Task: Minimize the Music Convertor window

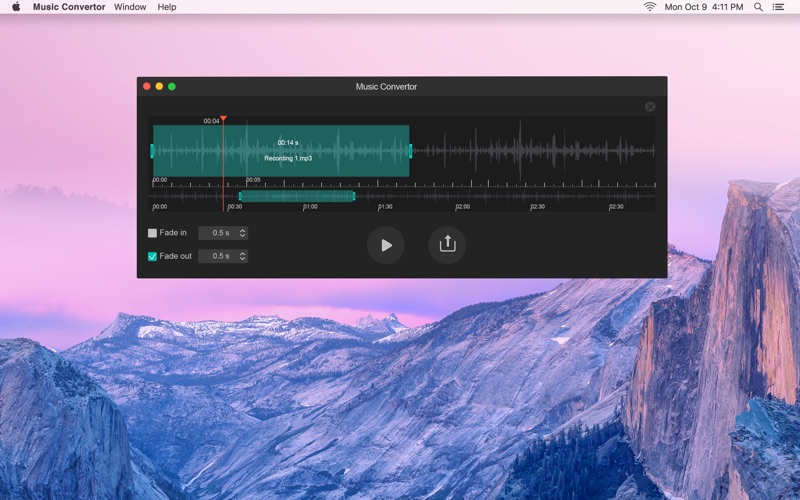Action: [159, 86]
